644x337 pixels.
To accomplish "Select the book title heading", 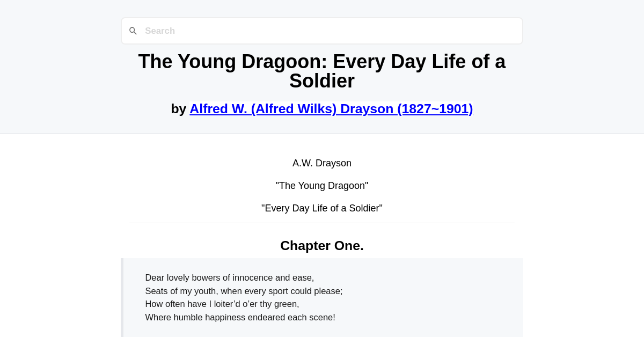I will tap(322, 71).
